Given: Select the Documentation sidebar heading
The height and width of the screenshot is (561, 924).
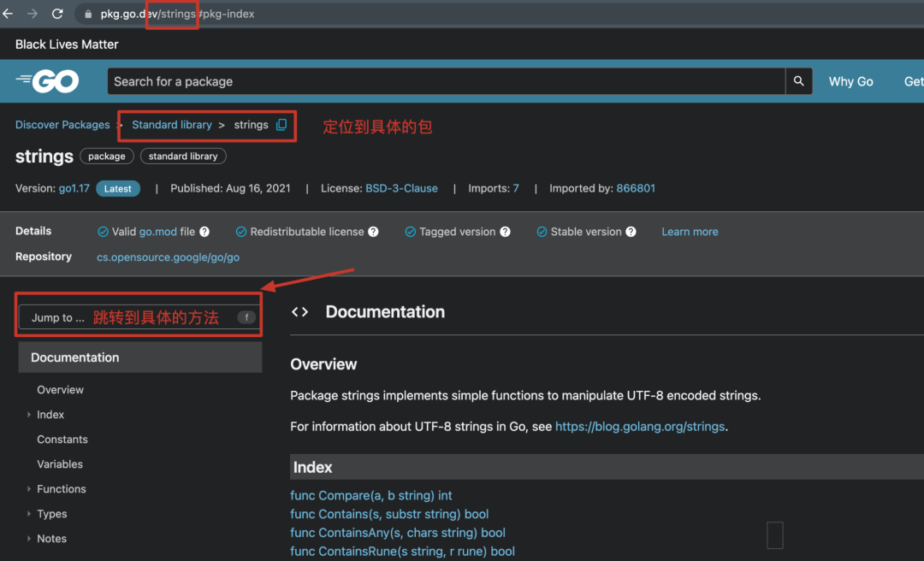Looking at the screenshot, I should [140, 357].
